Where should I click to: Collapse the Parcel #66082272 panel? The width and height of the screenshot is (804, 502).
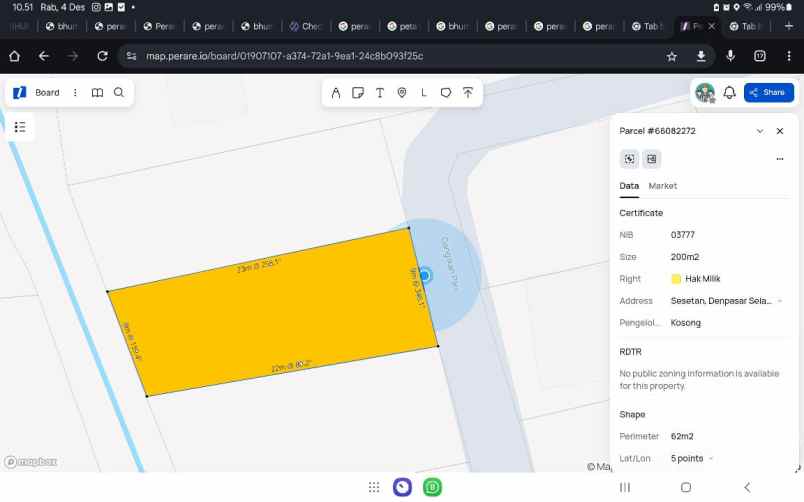click(x=760, y=131)
